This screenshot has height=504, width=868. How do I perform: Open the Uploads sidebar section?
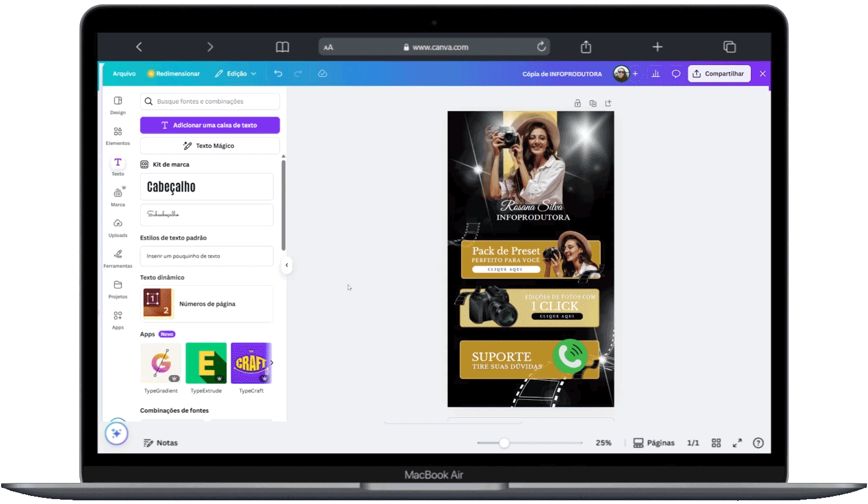(x=118, y=228)
